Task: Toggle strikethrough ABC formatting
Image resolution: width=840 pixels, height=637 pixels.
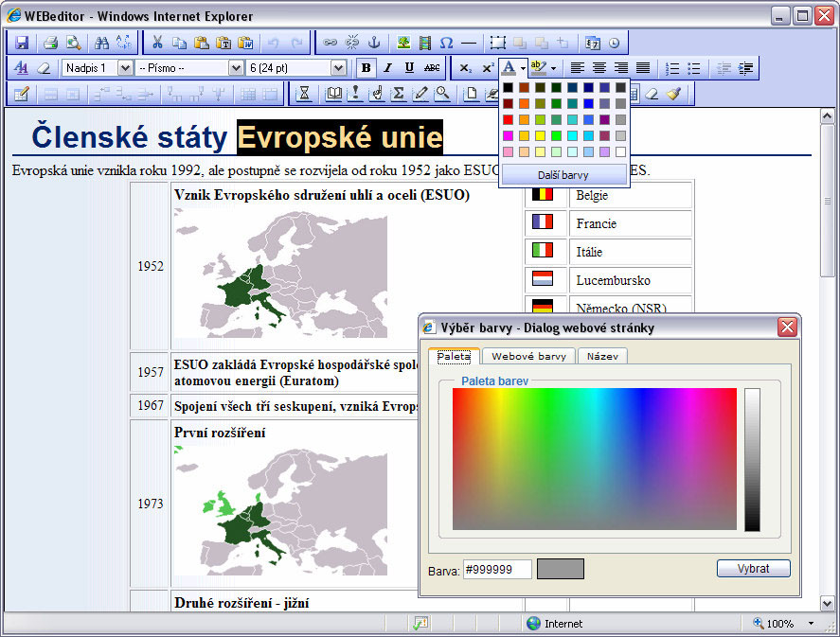Action: click(x=432, y=68)
